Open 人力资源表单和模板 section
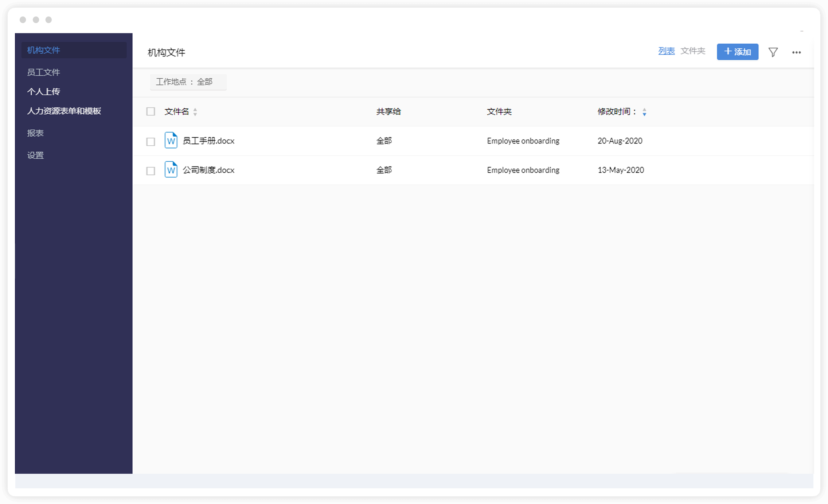The width and height of the screenshot is (828, 504). (64, 111)
